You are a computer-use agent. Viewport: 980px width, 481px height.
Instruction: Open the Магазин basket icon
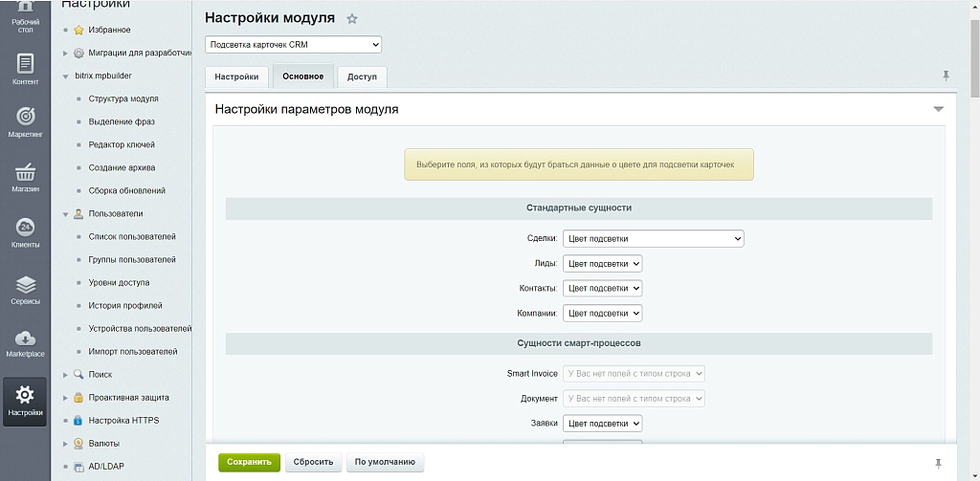(x=25, y=172)
